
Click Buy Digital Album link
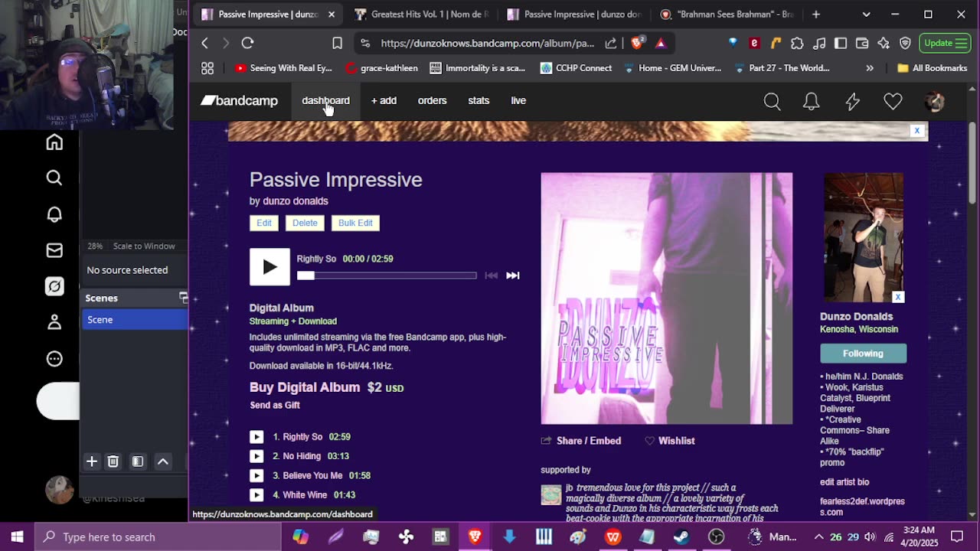305,387
